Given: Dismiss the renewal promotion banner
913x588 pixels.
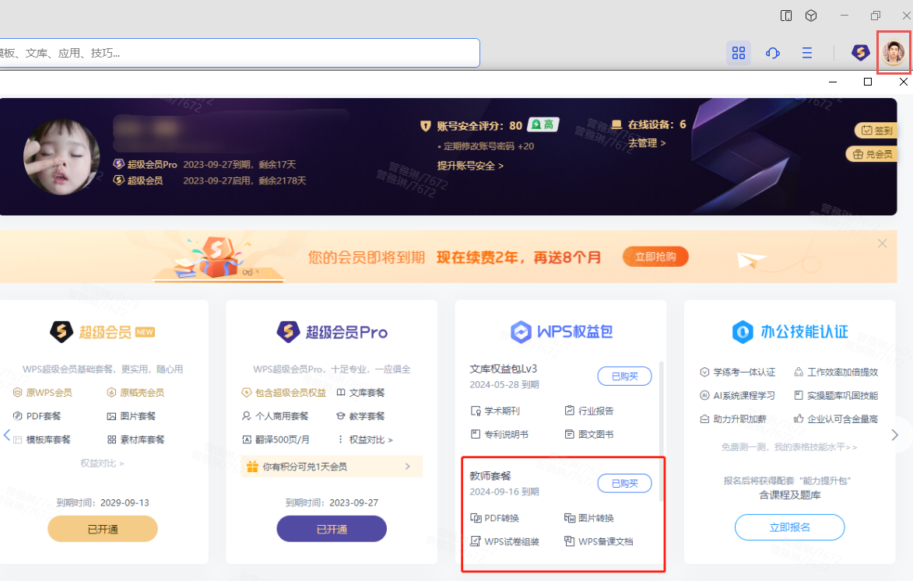Looking at the screenshot, I should coord(882,243).
